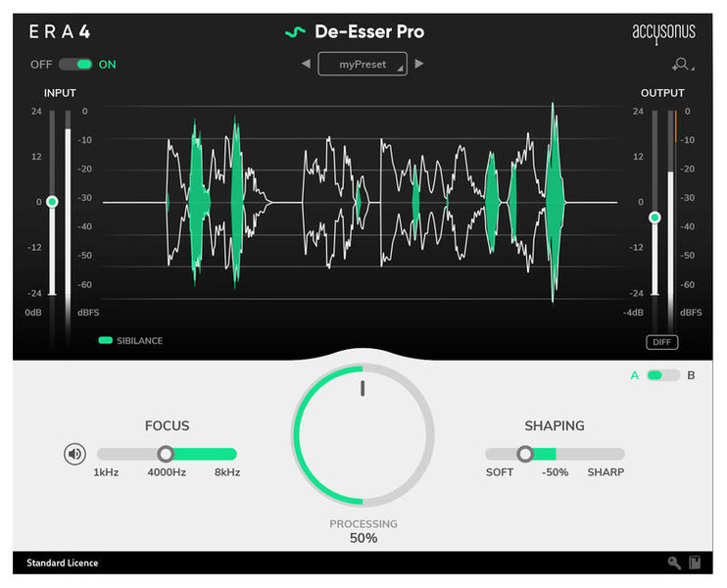Click the ON label

(x=107, y=65)
